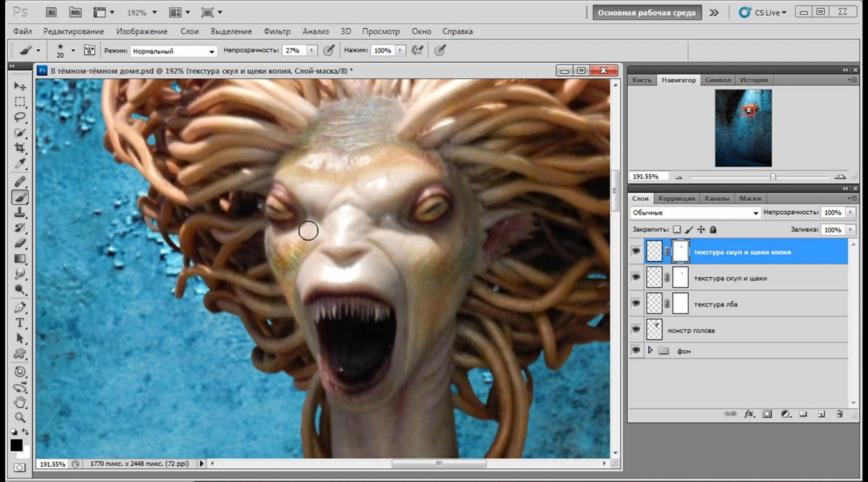Open the Фильтр menu
This screenshot has height=482, width=868.
tap(277, 32)
